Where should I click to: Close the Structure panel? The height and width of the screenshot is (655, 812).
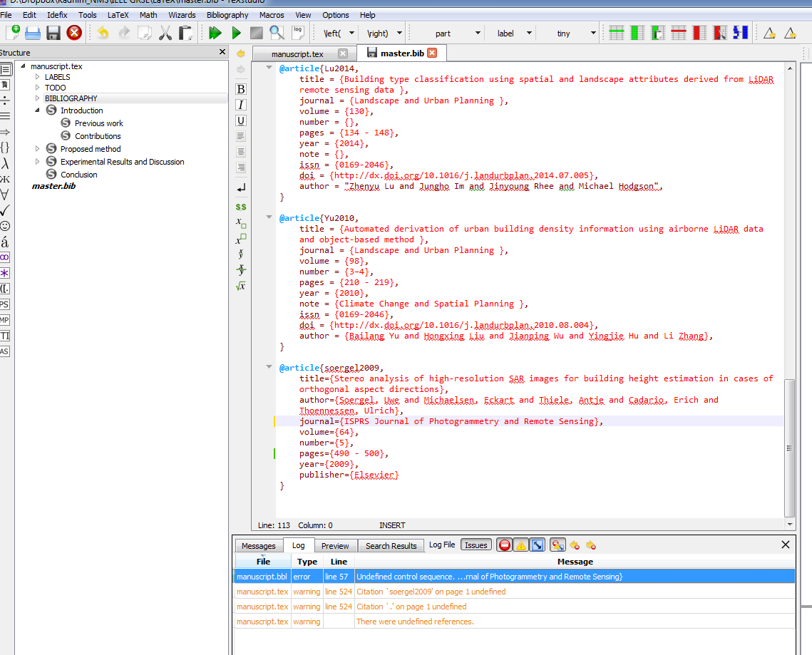pos(222,52)
